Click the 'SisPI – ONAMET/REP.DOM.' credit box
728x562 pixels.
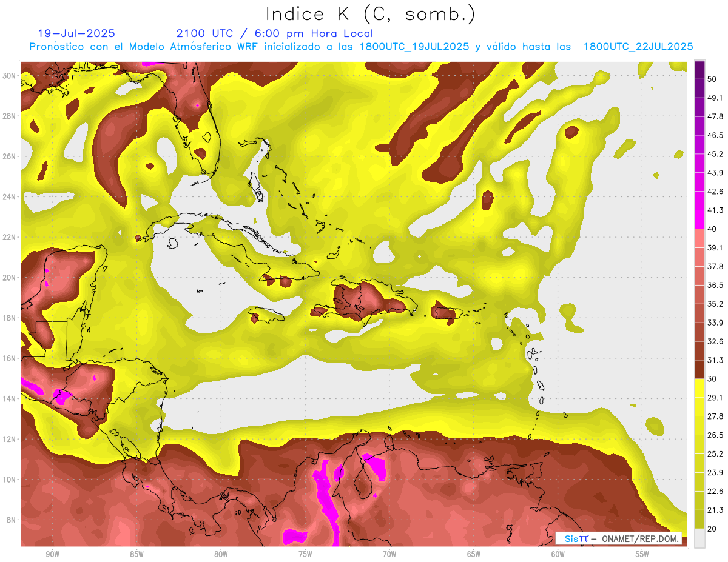tap(619, 538)
